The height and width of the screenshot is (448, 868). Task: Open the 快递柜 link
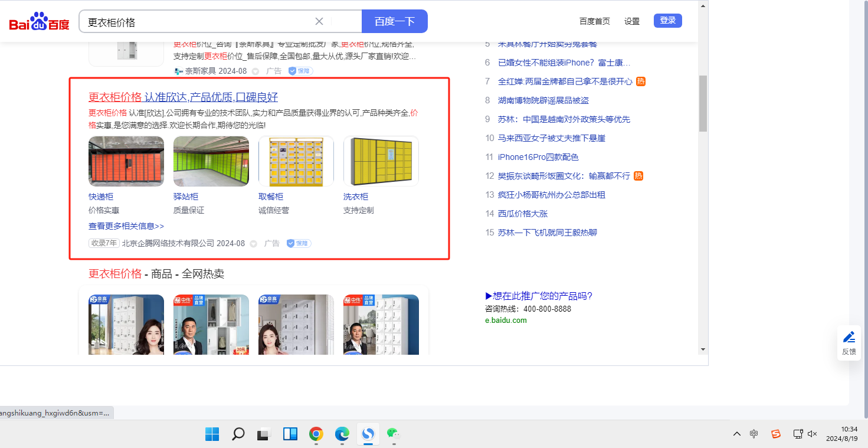coord(101,197)
